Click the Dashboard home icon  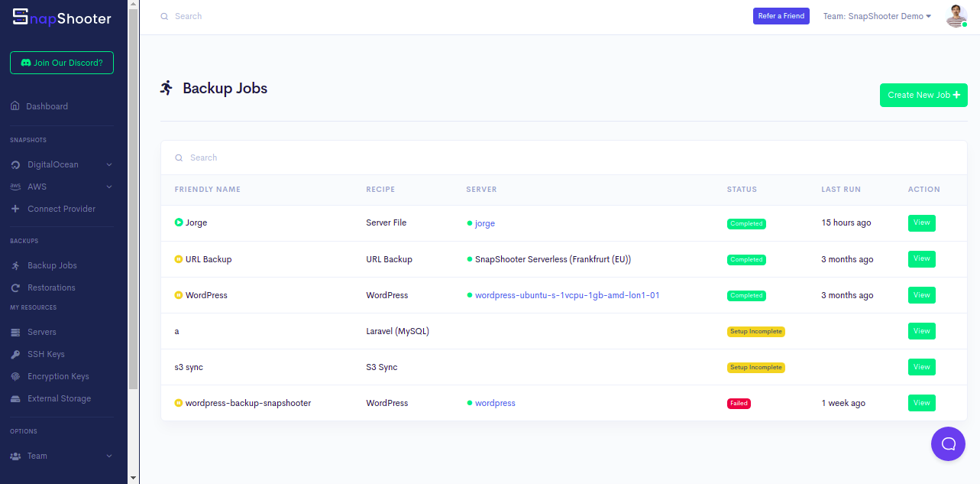tap(15, 106)
